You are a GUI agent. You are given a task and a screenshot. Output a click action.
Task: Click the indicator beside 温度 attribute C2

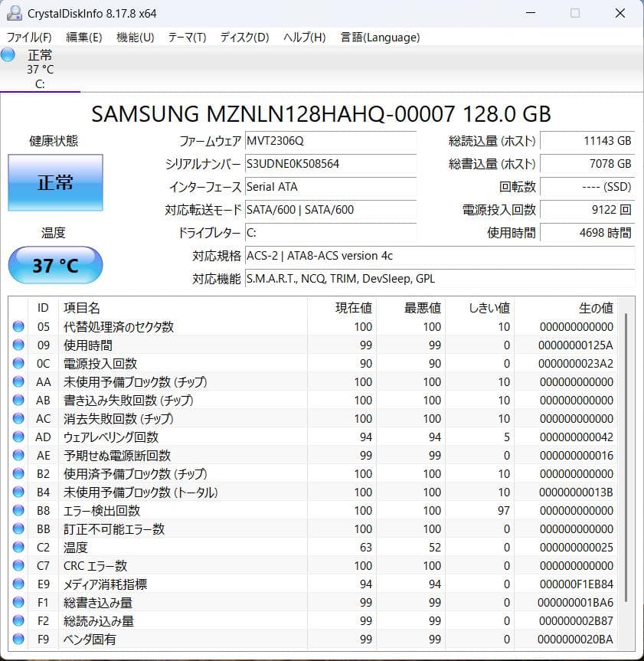[x=18, y=547]
